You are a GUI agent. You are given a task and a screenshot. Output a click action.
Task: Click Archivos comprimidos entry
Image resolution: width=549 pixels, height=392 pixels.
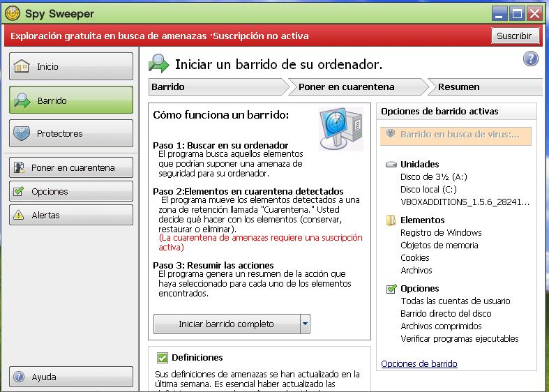441,326
